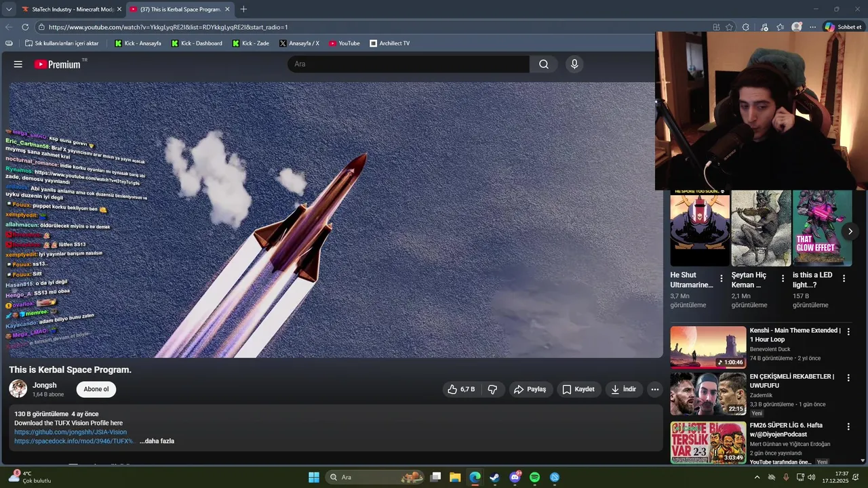Open media control music note icon

click(x=764, y=27)
